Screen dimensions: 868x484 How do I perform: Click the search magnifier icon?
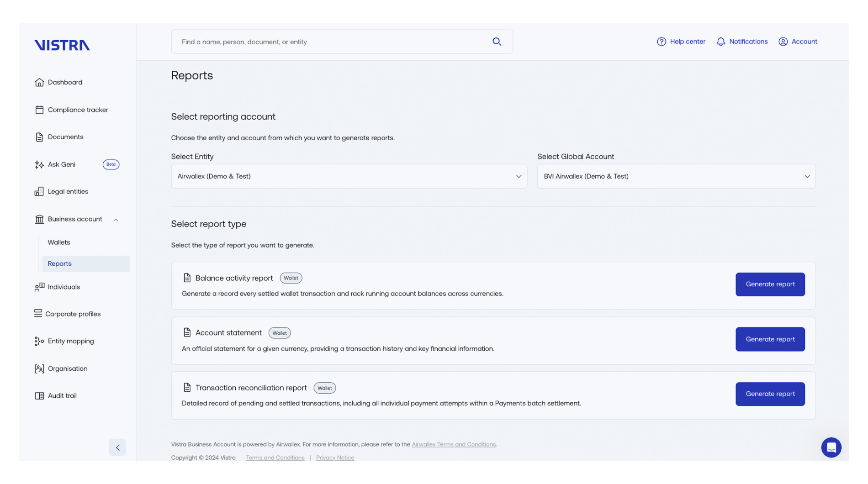tap(497, 42)
